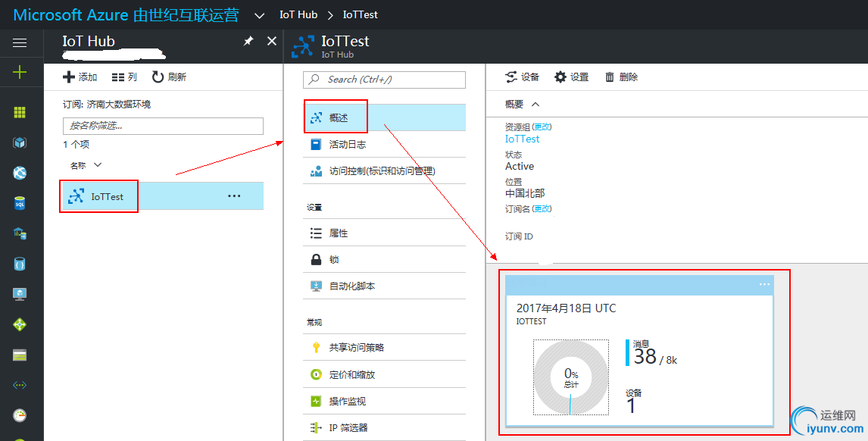Open the top bar dropdown chevron
This screenshot has width=868, height=441.
[x=258, y=15]
